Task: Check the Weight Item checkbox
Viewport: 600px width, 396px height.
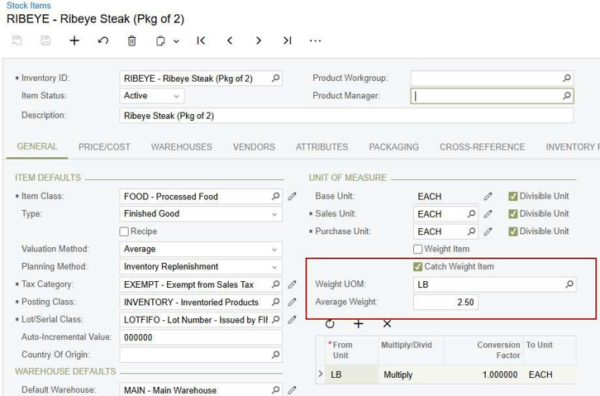Action: click(417, 249)
